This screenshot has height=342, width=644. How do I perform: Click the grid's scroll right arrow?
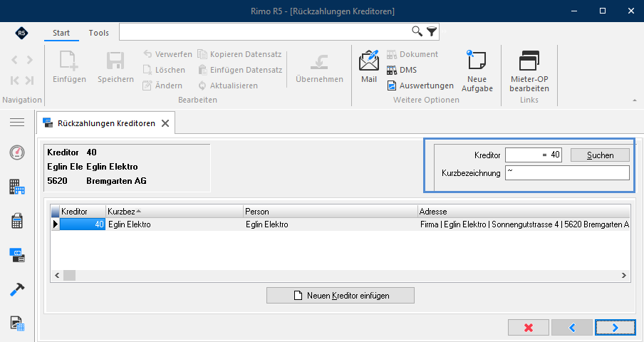click(x=624, y=275)
